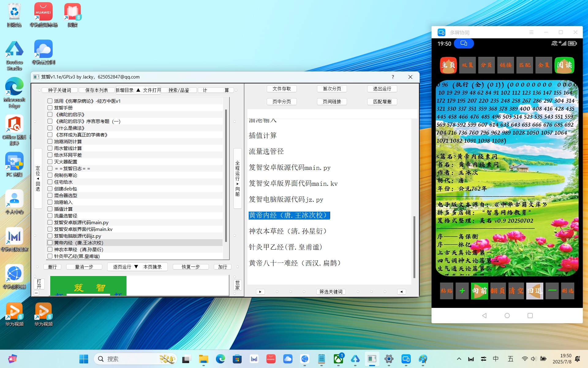
Task: Click the left-pointing arrow at bottom right
Action: [x=401, y=292]
